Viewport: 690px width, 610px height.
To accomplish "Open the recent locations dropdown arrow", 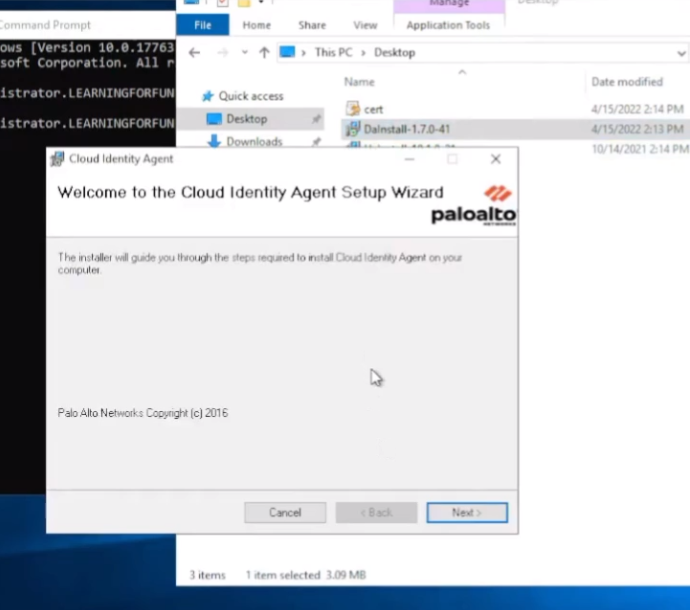I will (x=245, y=53).
